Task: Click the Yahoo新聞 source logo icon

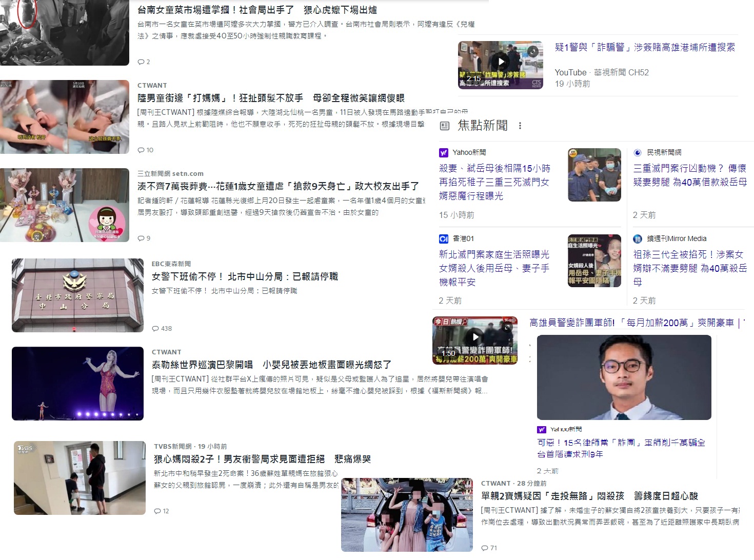Action: pyautogui.click(x=444, y=152)
